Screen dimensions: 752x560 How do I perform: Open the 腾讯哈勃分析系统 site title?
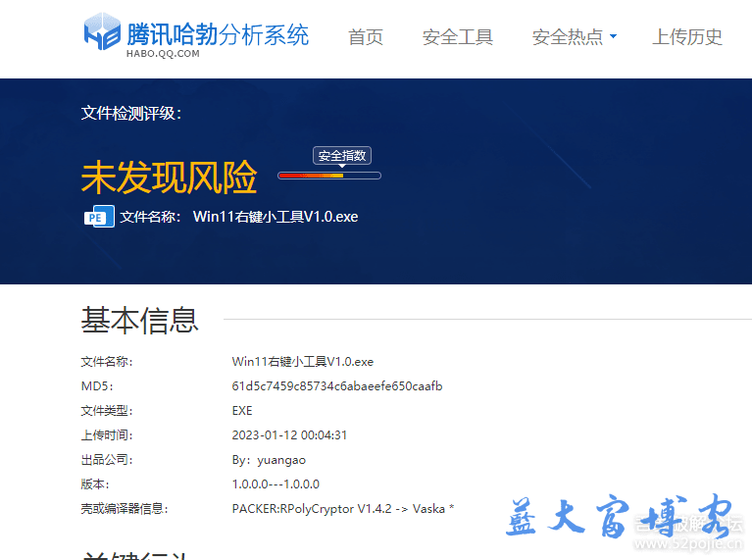tap(218, 34)
